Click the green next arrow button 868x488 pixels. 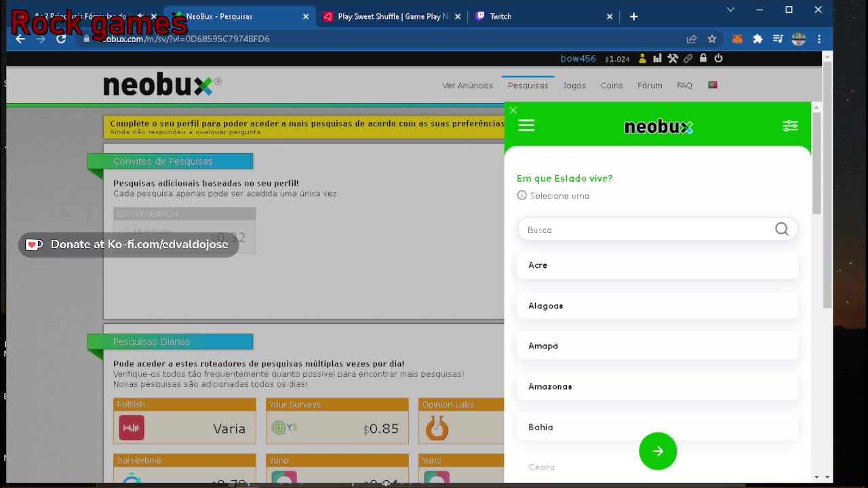click(x=658, y=451)
